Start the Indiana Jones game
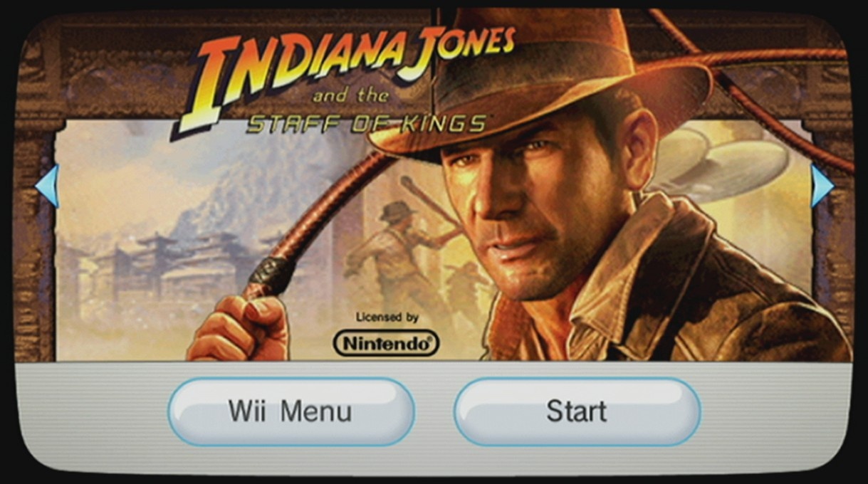This screenshot has width=868, height=484. tap(577, 411)
